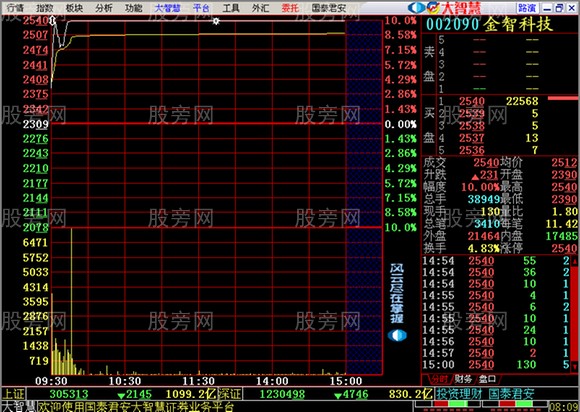Click the 15:00 trade record row
The width and height of the screenshot is (580, 412).
(x=496, y=365)
